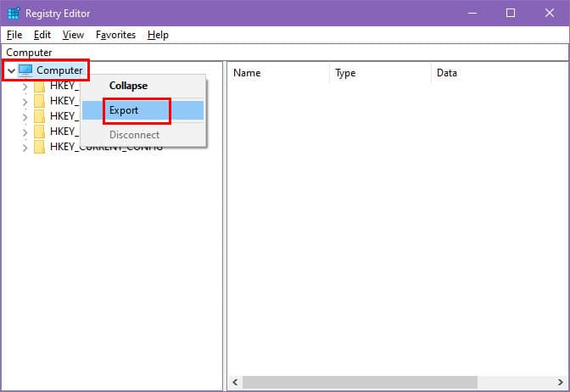Click the Name column header
The image size is (570, 392).
coord(279,73)
